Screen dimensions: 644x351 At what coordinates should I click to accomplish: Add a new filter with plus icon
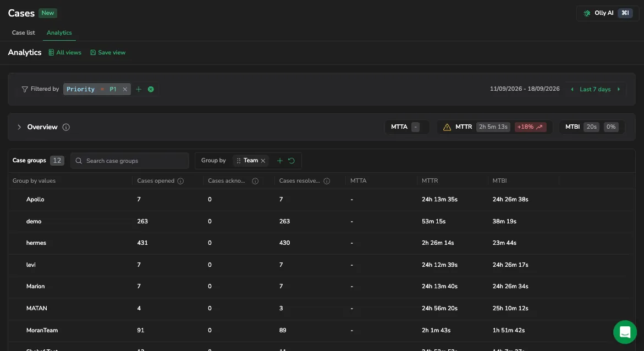[139, 89]
